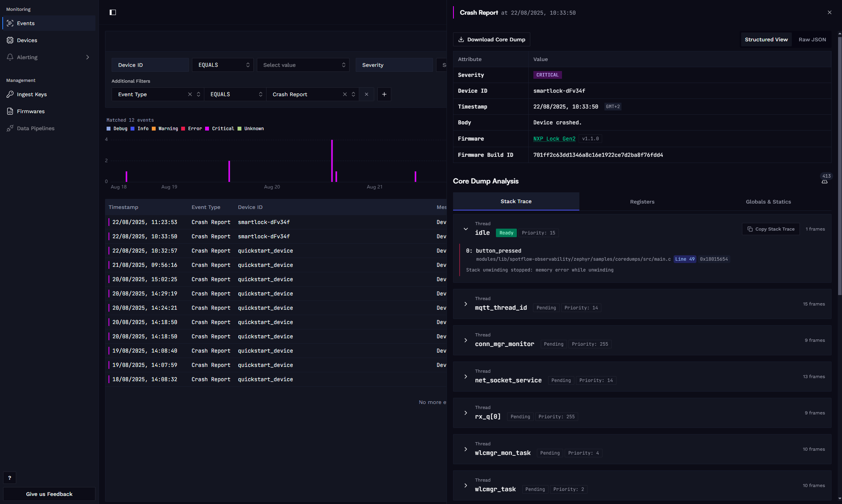Screen dimensions: 842x504
Task: Open the help question mark button
Action: point(10,478)
